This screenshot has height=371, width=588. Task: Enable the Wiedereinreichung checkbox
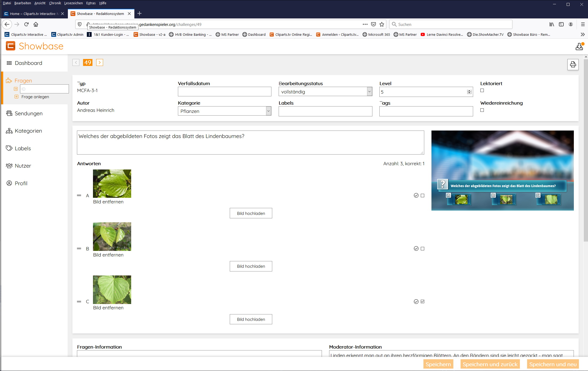click(x=482, y=110)
